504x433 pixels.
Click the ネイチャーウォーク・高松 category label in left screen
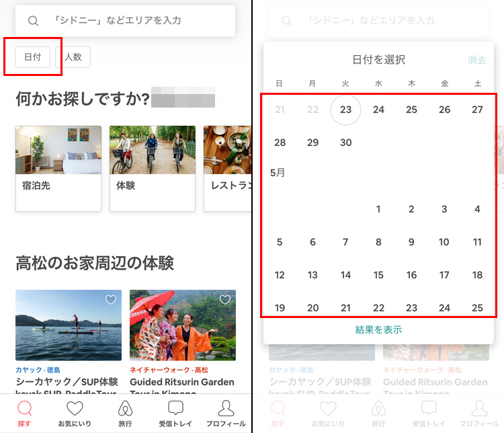coord(169,370)
